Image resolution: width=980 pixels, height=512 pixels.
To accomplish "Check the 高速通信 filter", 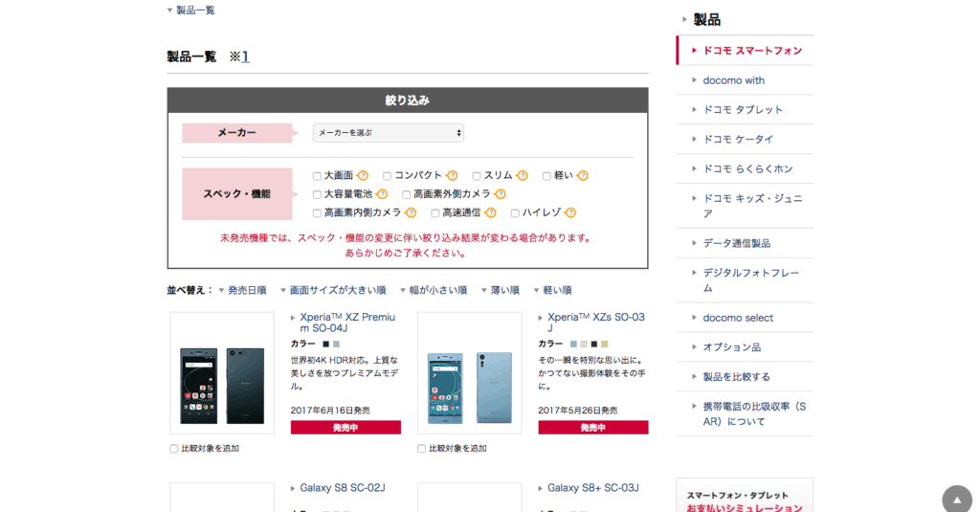I will (x=435, y=213).
